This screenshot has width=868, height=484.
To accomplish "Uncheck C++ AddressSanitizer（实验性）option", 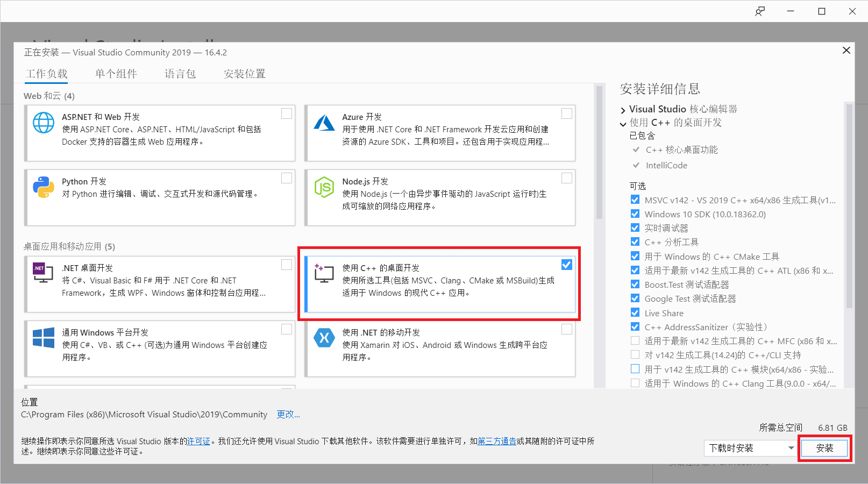I will click(635, 326).
